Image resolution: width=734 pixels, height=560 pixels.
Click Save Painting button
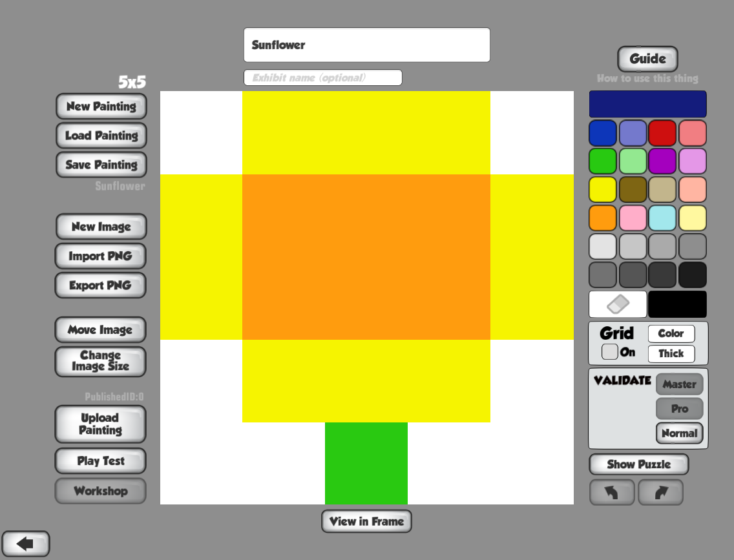pos(101,165)
